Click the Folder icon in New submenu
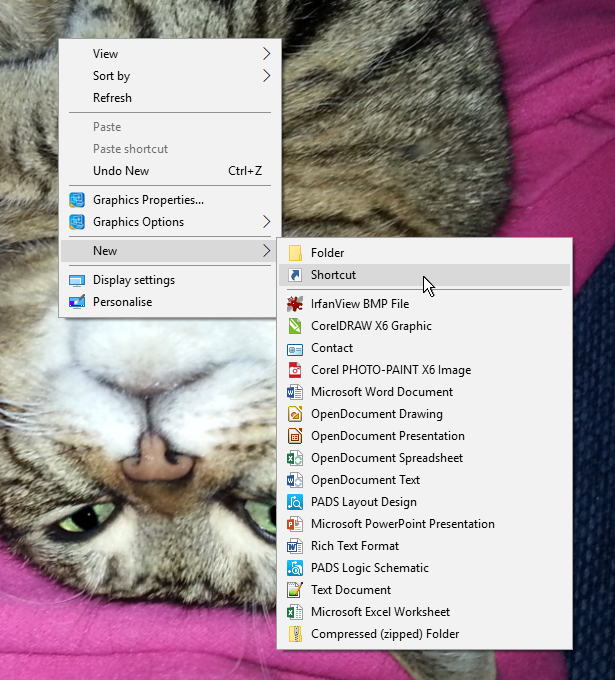 (x=295, y=253)
